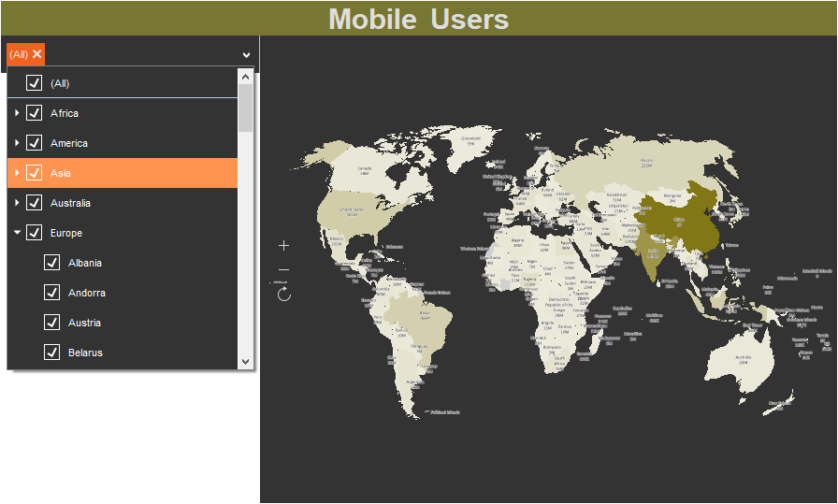Expand the America continent node
The height and width of the screenshot is (504, 838).
tap(17, 143)
